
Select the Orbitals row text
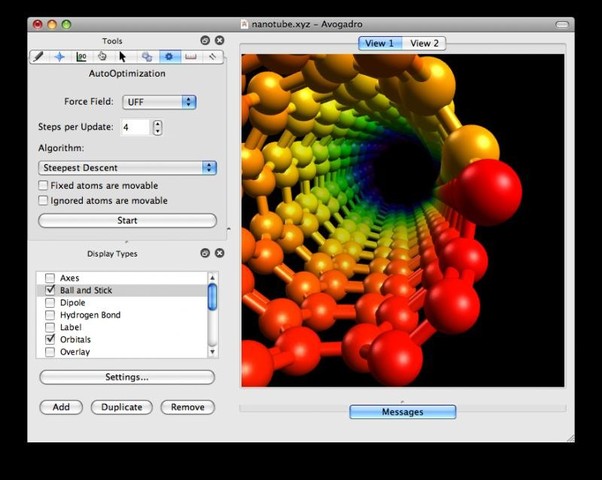click(75, 339)
